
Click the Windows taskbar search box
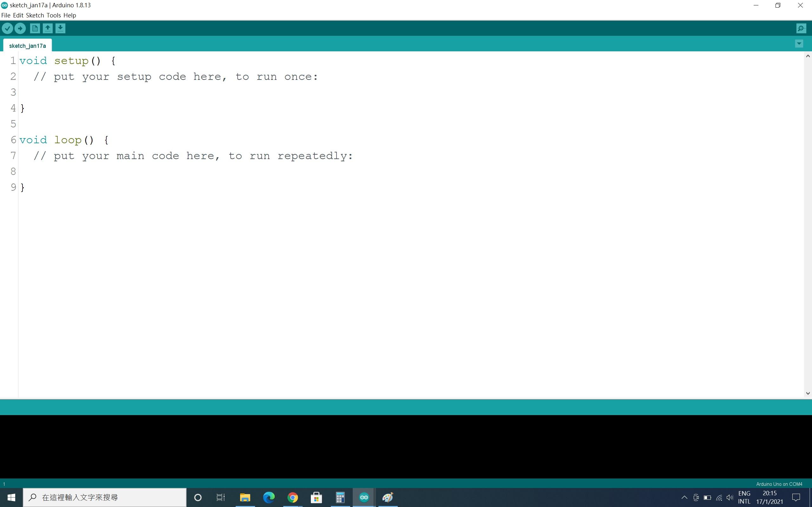(105, 497)
